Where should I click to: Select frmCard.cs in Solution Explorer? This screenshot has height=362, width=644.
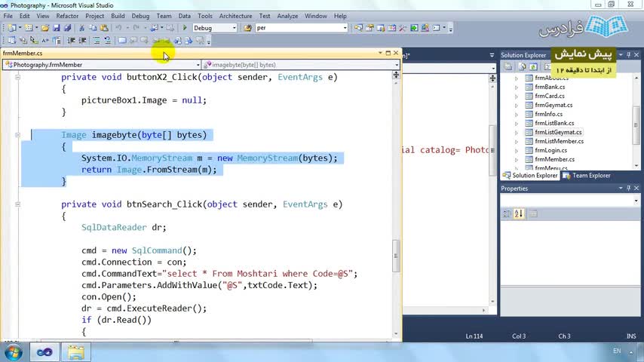(550, 96)
